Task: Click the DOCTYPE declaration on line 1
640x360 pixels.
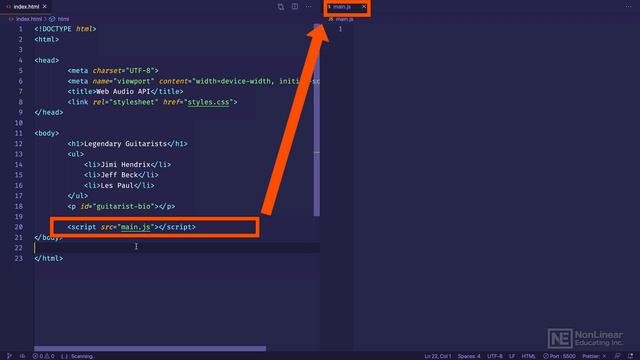Action: 65,29
